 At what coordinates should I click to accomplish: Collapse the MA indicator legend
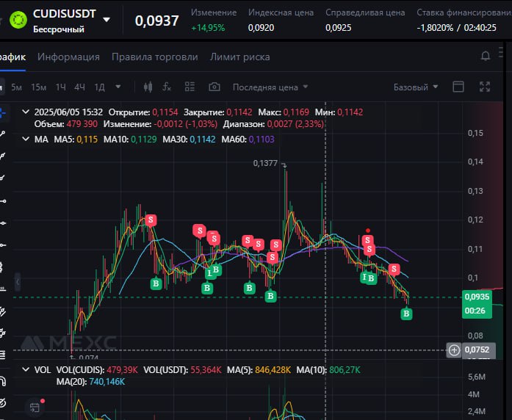click(26, 139)
